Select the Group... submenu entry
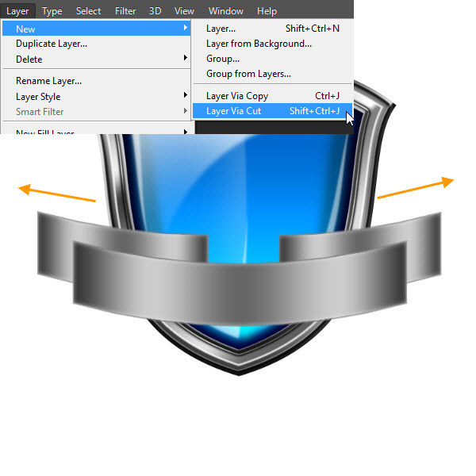This screenshot has height=476, width=476. pos(223,59)
